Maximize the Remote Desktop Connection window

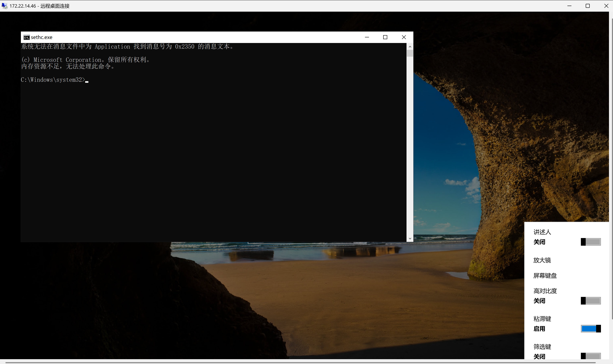pyautogui.click(x=588, y=6)
